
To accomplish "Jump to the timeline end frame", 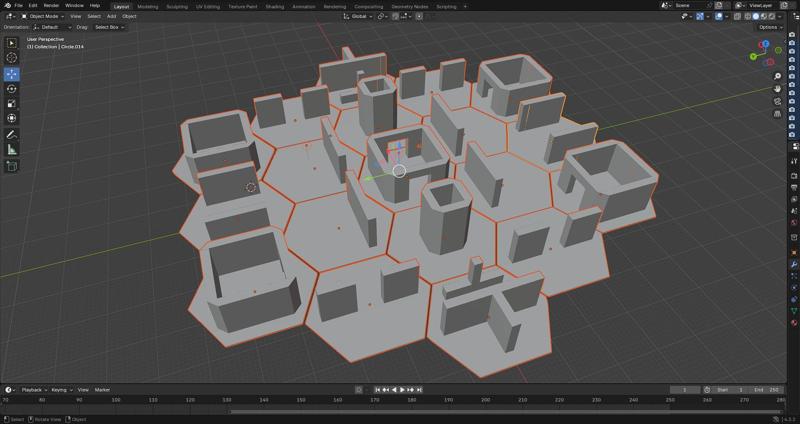I will click(419, 390).
